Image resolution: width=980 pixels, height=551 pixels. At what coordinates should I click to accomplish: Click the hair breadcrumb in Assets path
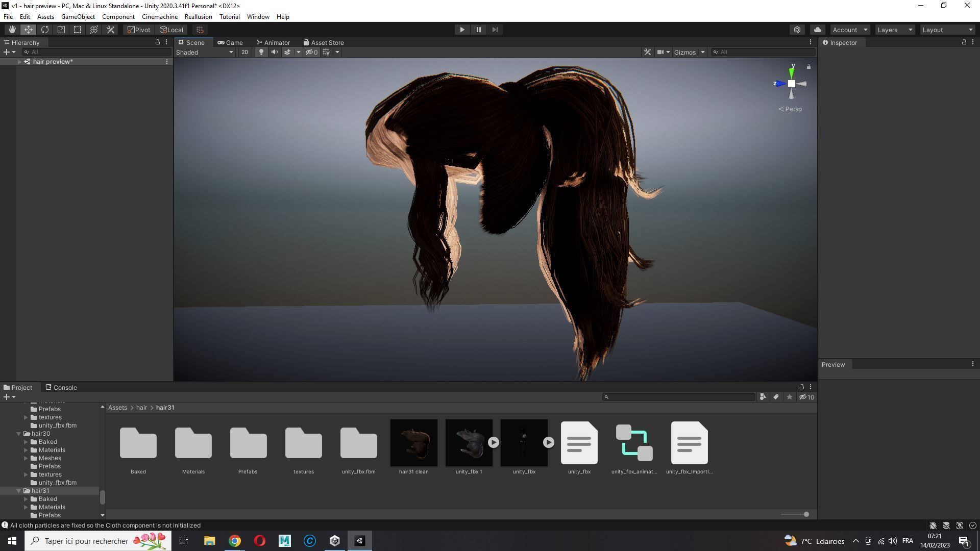coord(141,408)
